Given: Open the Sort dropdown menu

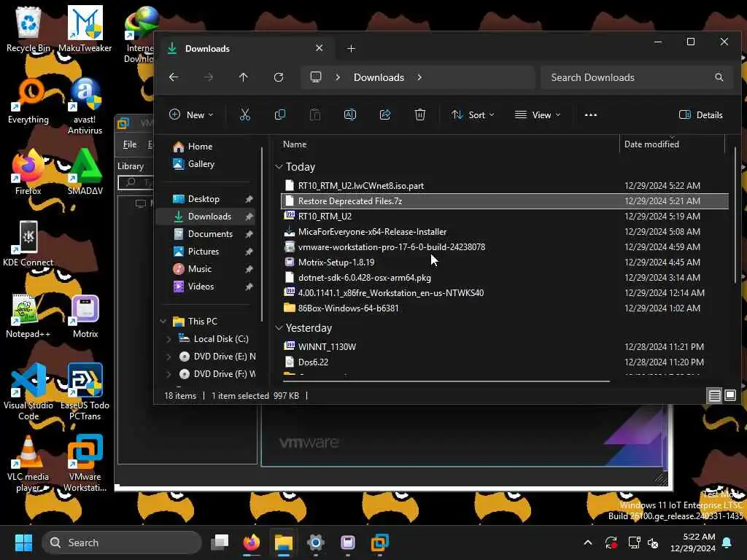Looking at the screenshot, I should click(473, 114).
